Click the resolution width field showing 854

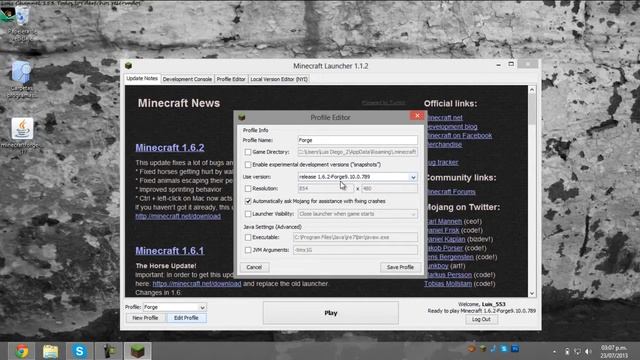coord(325,189)
